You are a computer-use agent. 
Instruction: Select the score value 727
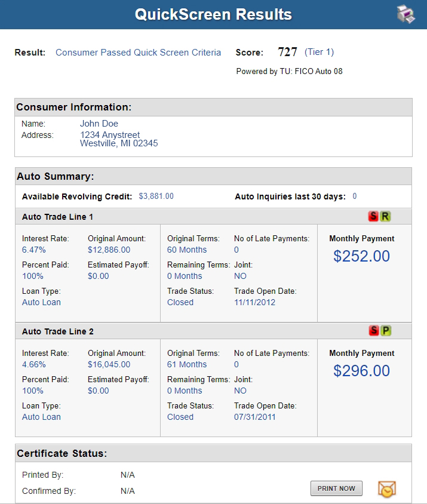pos(287,52)
